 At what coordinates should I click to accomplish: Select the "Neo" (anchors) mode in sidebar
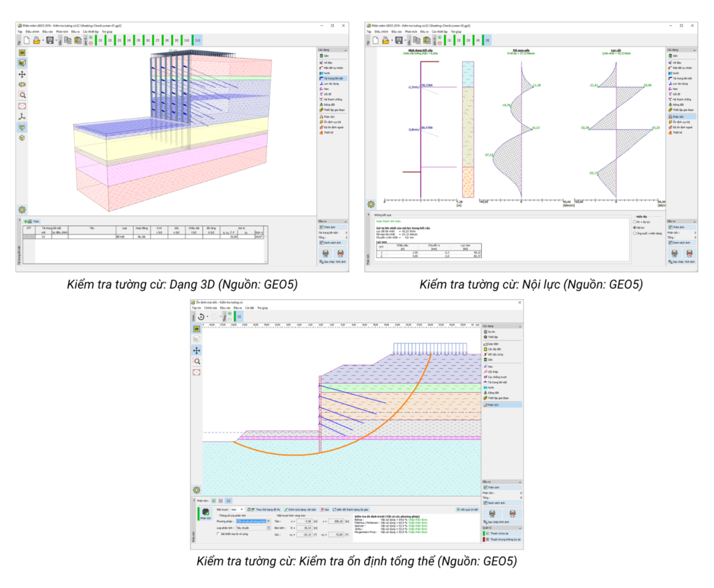click(x=327, y=89)
